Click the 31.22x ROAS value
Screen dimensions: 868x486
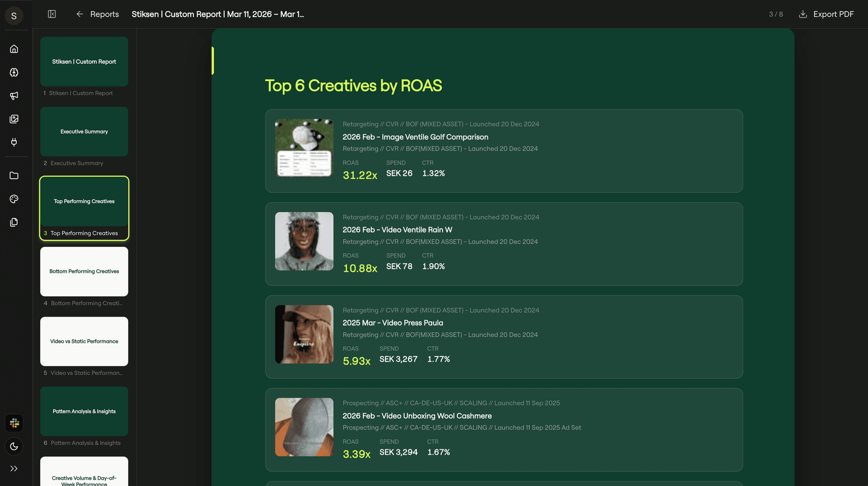click(x=360, y=175)
